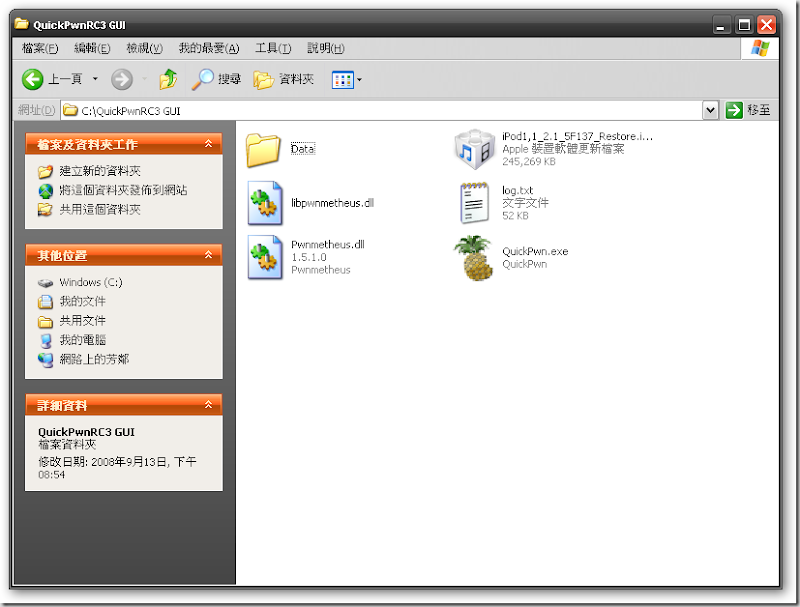The width and height of the screenshot is (800, 607).
Task: Collapse the Other Places (其他位置) panel
Action: [208, 255]
